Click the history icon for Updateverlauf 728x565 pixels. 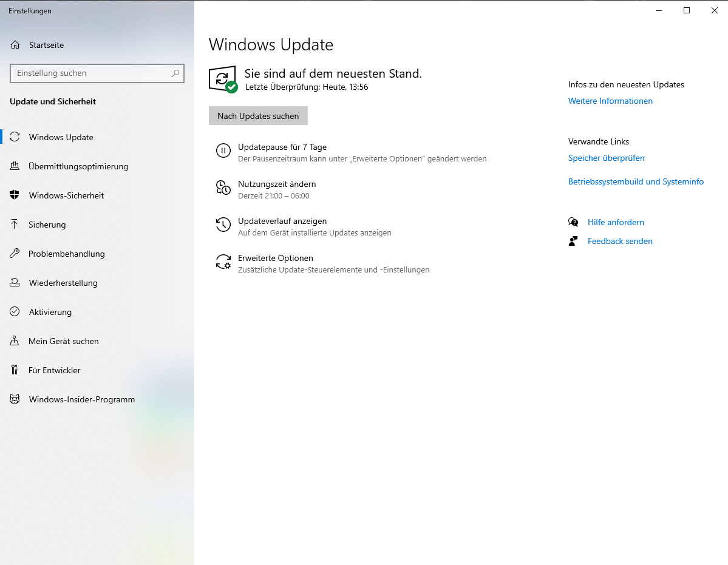tap(223, 225)
